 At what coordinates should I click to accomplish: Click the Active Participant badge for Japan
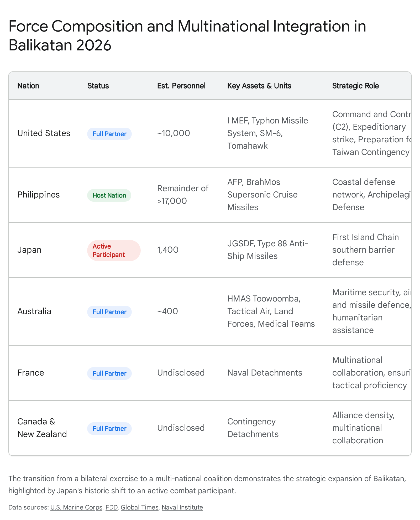pyautogui.click(x=114, y=251)
